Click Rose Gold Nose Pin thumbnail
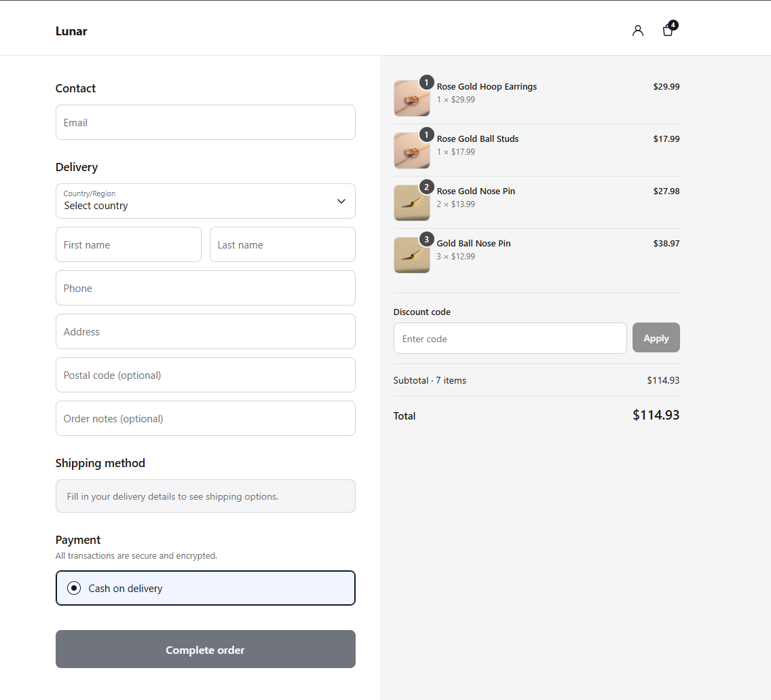Viewport: 771px width, 700px height. tap(411, 203)
